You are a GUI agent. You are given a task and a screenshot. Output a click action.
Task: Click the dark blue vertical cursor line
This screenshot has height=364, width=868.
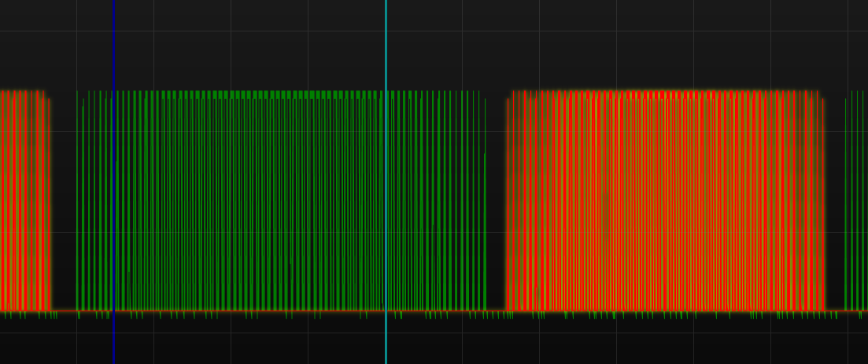[x=113, y=181]
